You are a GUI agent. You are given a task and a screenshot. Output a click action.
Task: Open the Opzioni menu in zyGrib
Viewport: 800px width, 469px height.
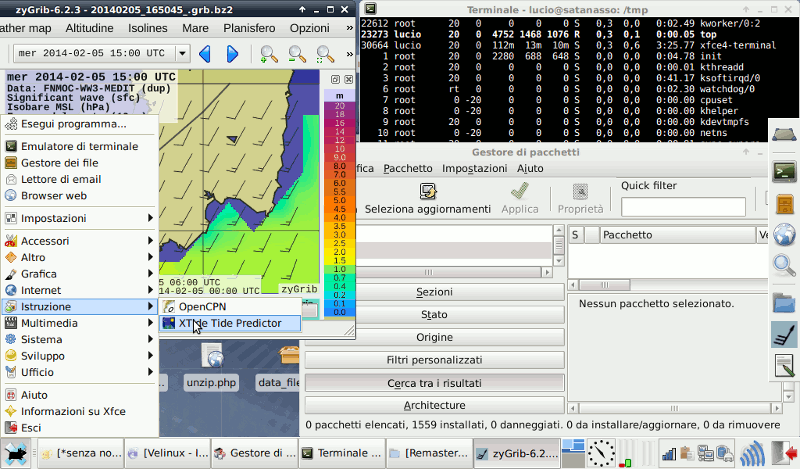coord(310,28)
